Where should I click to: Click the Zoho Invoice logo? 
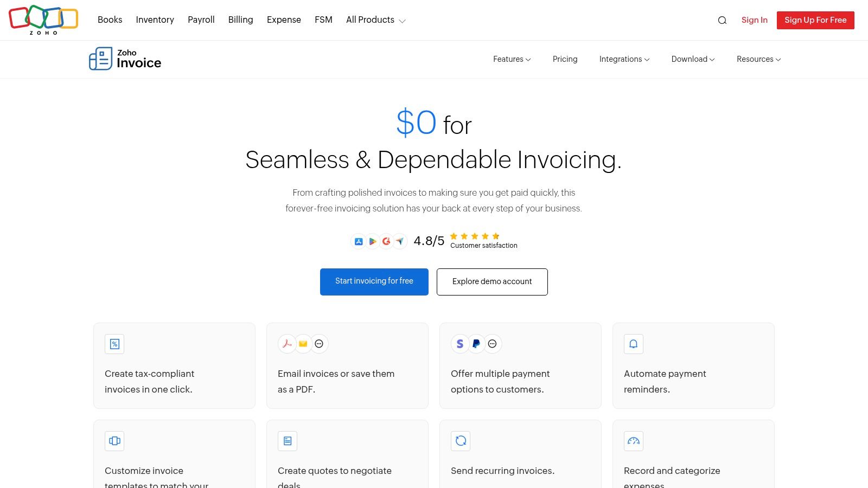point(125,59)
